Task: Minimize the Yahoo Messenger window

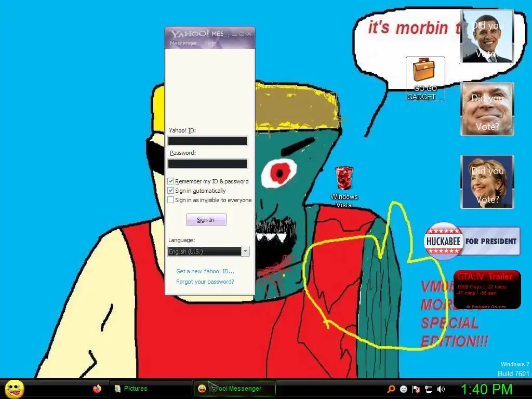Action: pyautogui.click(x=234, y=34)
